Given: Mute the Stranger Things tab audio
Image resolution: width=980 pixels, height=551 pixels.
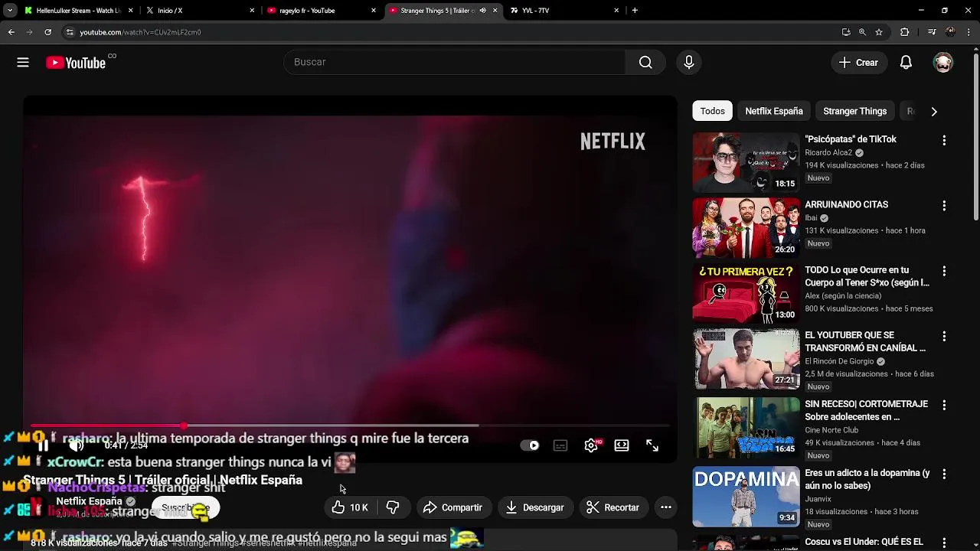Looking at the screenshot, I should click(482, 11).
